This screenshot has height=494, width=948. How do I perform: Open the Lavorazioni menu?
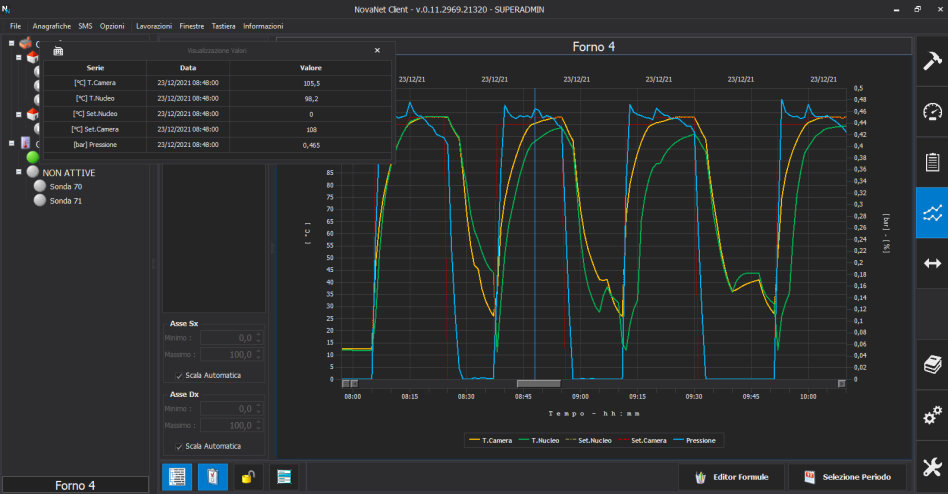[153, 25]
